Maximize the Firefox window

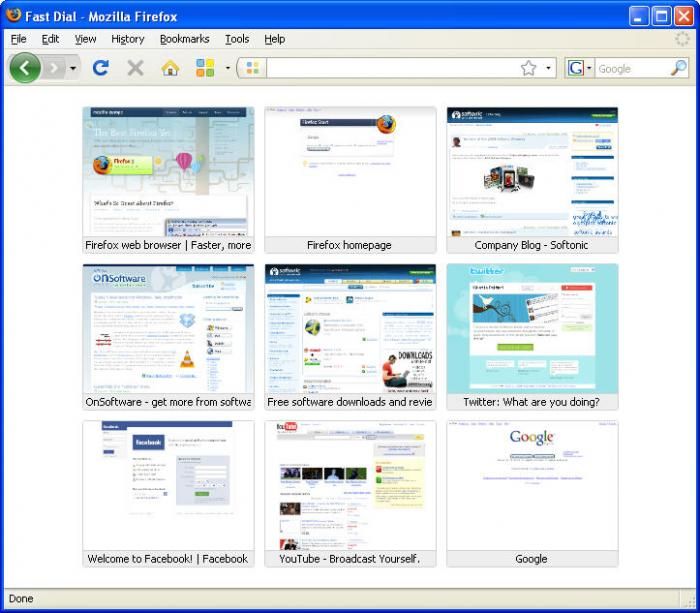(x=661, y=17)
